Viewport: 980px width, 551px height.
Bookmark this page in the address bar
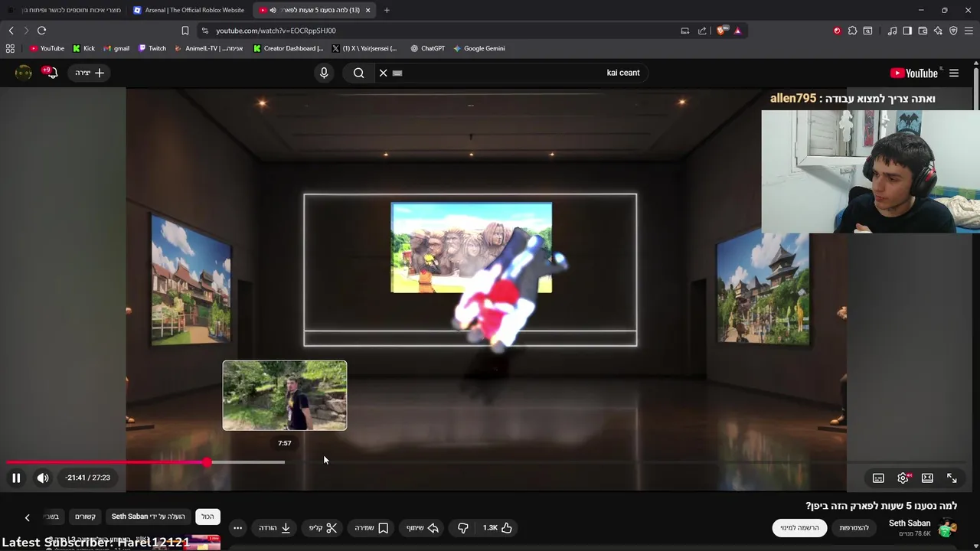[x=185, y=31]
